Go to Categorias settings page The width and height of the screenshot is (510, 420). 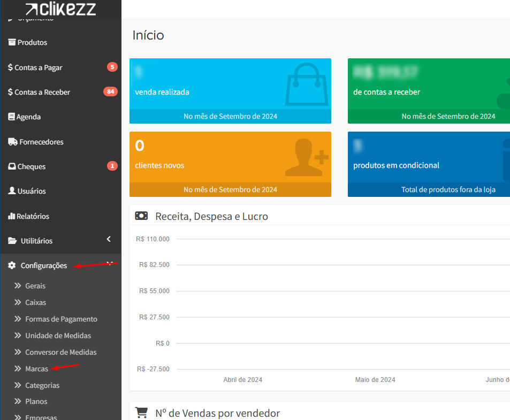tap(42, 385)
